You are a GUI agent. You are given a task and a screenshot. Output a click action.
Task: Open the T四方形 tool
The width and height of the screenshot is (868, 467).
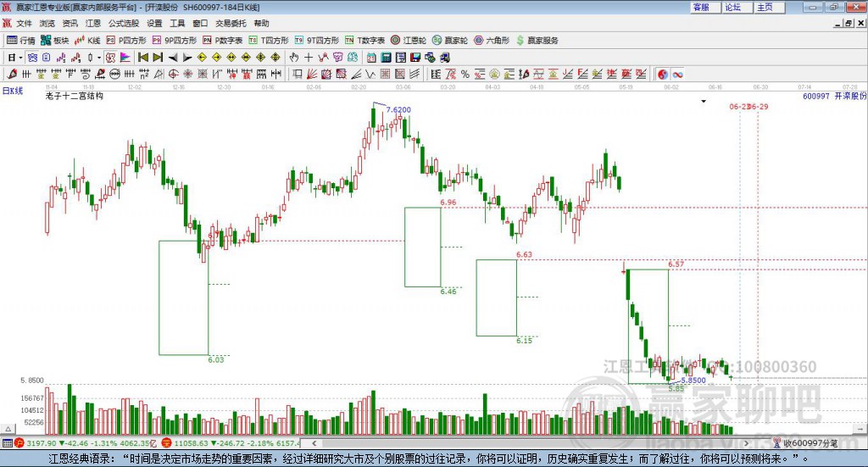tap(269, 41)
